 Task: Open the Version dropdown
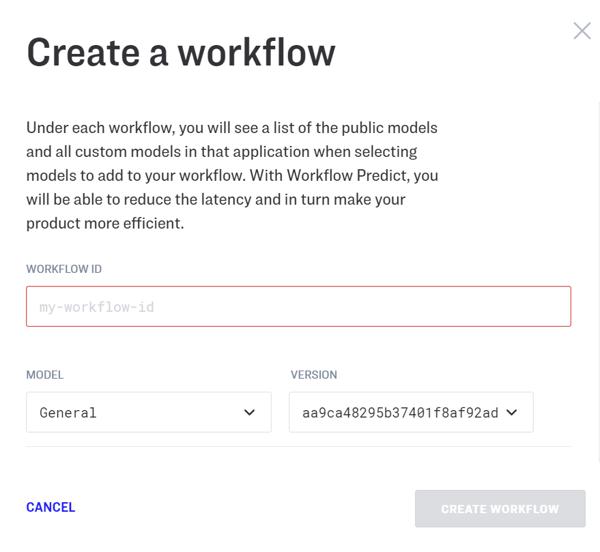pos(410,412)
